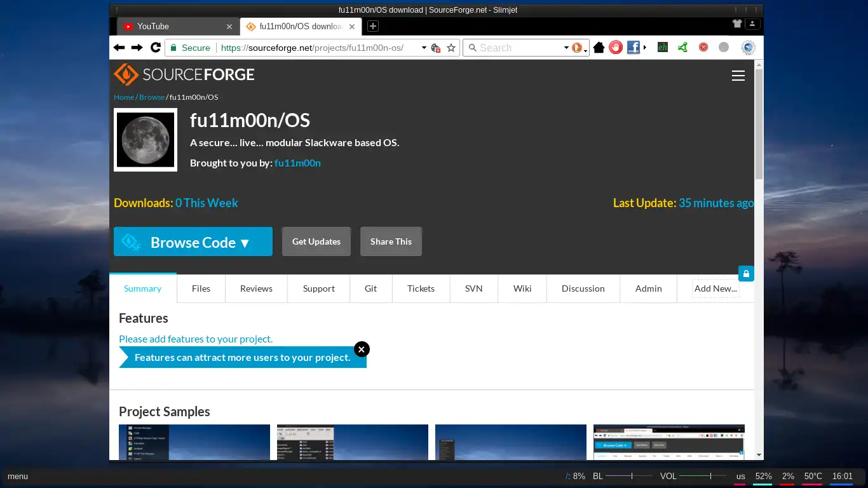
Task: Click the red stop-hand ad blocker icon
Action: [x=615, y=47]
